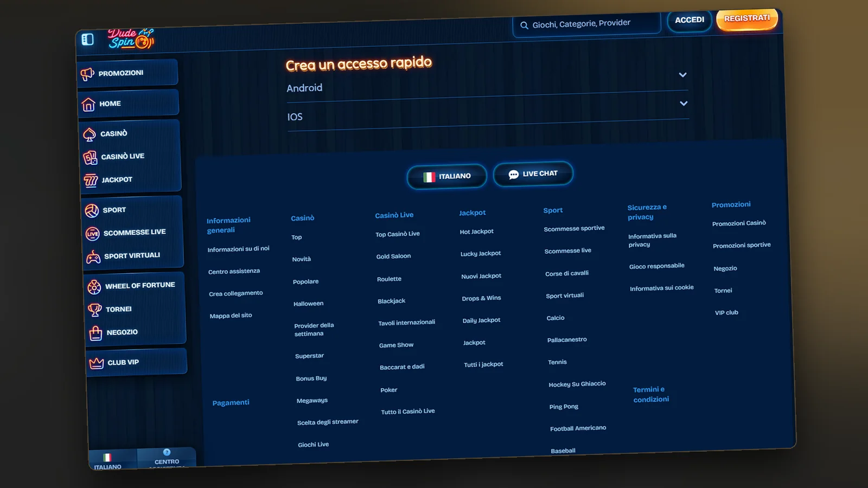Click the Registrati sign-up button
Viewport: 868px width, 488px height.
[747, 18]
